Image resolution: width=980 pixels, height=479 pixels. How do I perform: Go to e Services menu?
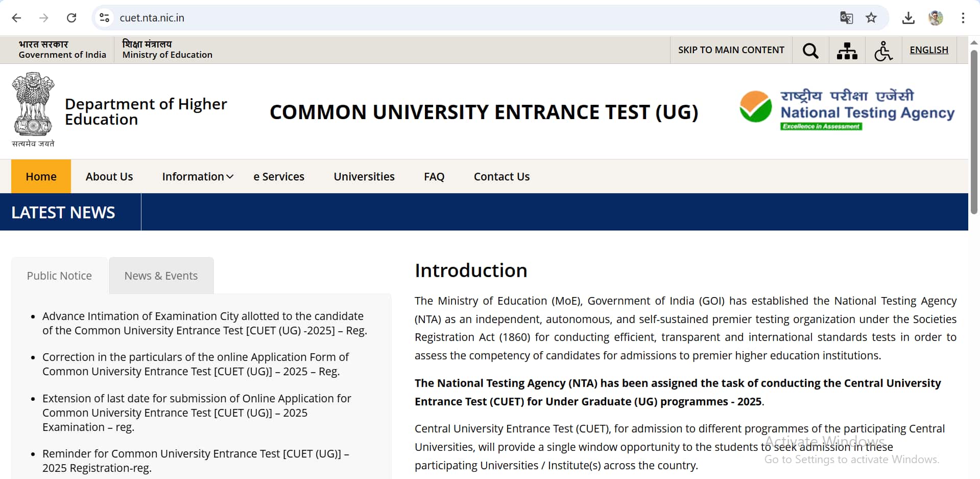pos(279,176)
